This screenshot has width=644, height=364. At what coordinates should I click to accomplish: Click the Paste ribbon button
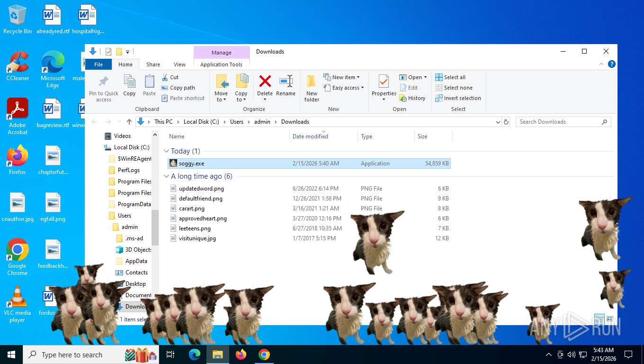149,86
